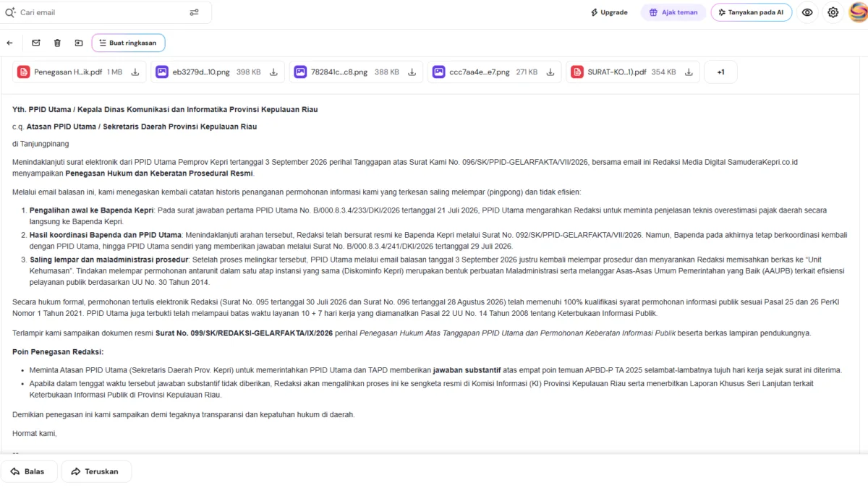Click the Teruskan forward button
Screen dimensions: 868x488
click(96, 471)
